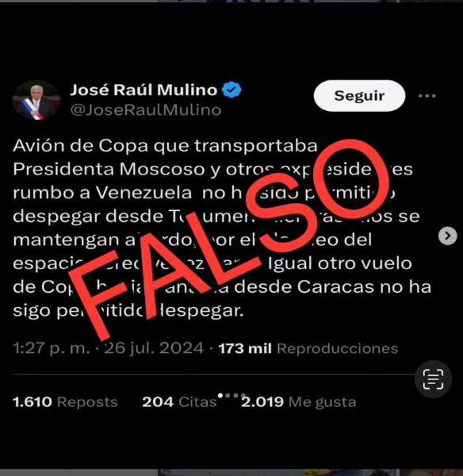This screenshot has height=476, width=463.
Task: Click the Seguir button
Action: click(359, 96)
